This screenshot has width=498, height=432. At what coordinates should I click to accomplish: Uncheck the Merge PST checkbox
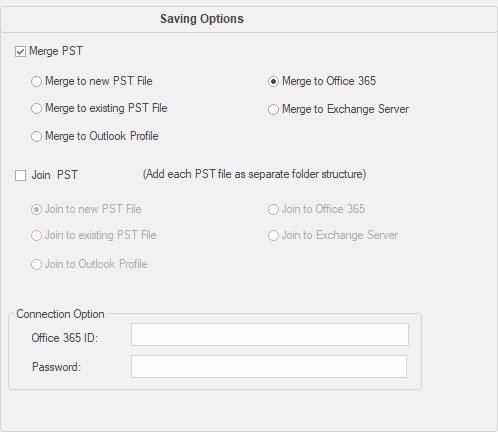20,52
